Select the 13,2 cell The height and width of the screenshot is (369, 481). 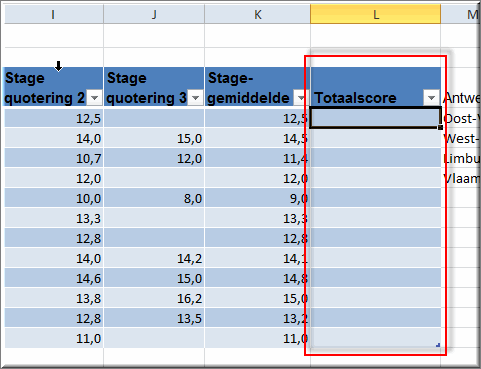(257, 318)
